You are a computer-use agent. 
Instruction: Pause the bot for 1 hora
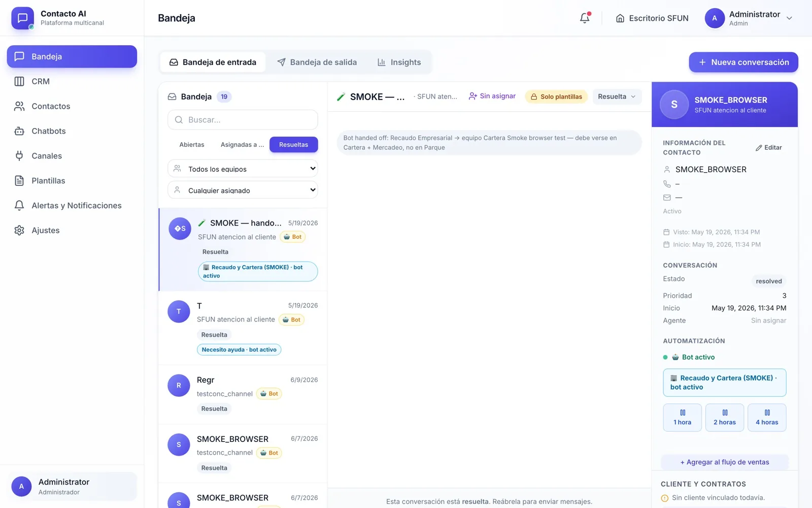click(x=682, y=418)
